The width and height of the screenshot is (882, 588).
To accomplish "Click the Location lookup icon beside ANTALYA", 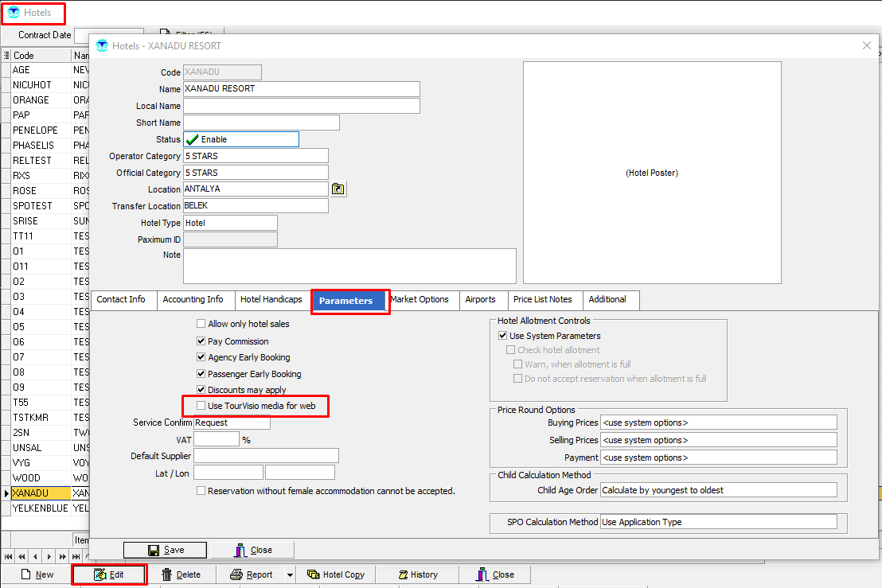I will (338, 189).
